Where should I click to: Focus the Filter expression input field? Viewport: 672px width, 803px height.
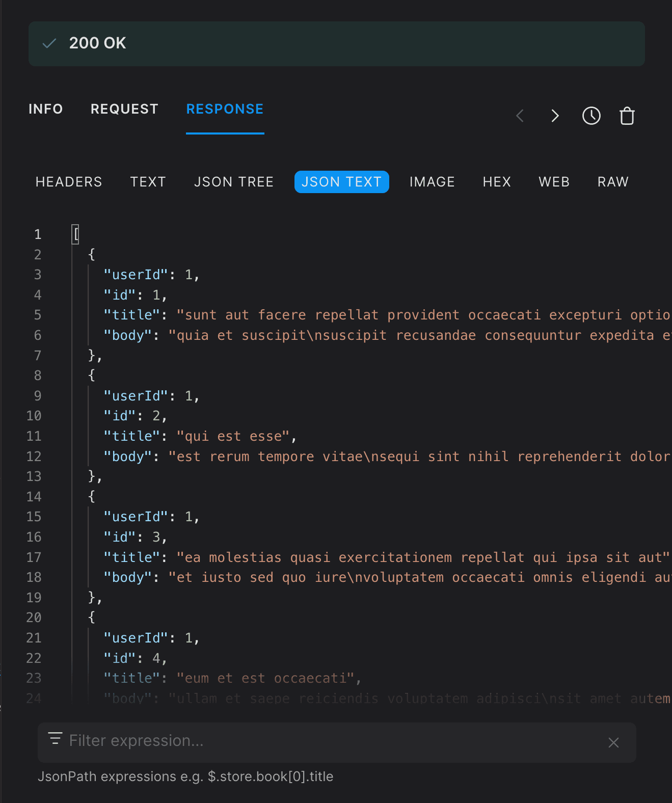[x=337, y=742]
